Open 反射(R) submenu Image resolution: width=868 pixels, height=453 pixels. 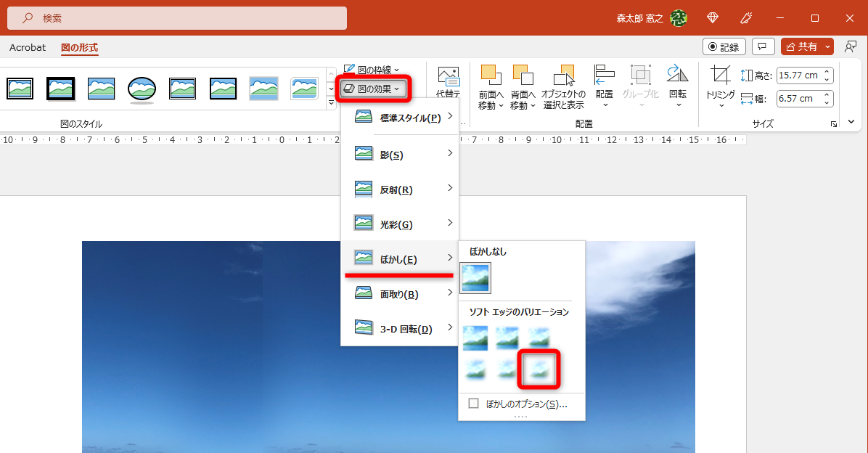pos(400,189)
